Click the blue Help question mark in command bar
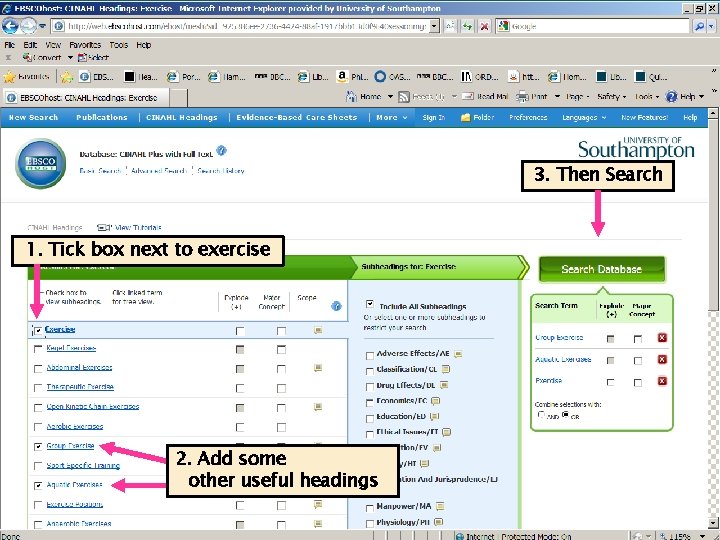The width and height of the screenshot is (720, 540). pyautogui.click(x=671, y=96)
